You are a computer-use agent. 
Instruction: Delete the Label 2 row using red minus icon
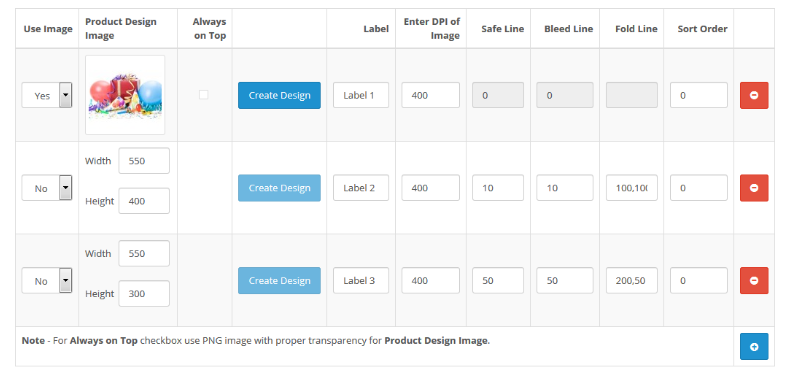tap(754, 188)
